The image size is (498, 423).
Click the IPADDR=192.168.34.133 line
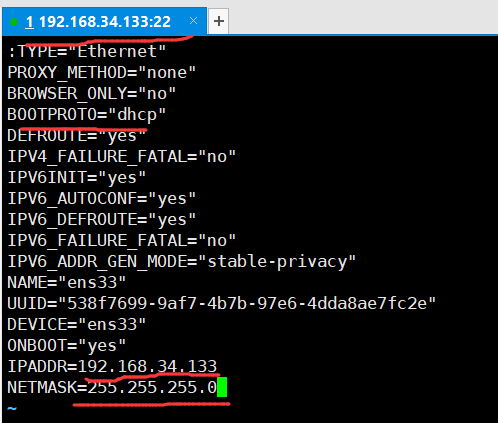click(112, 366)
